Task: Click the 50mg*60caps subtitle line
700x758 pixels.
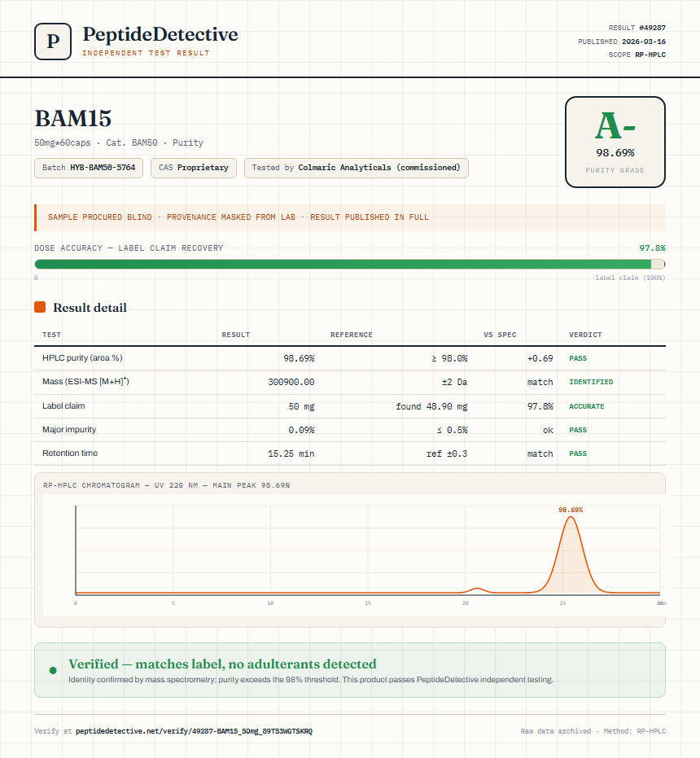Action: tap(119, 142)
